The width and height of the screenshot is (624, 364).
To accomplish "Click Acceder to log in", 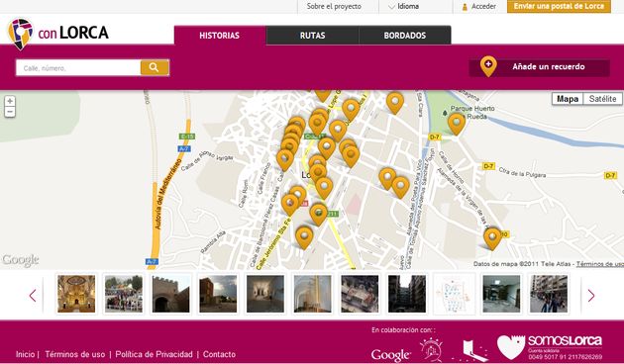I will point(478,6).
